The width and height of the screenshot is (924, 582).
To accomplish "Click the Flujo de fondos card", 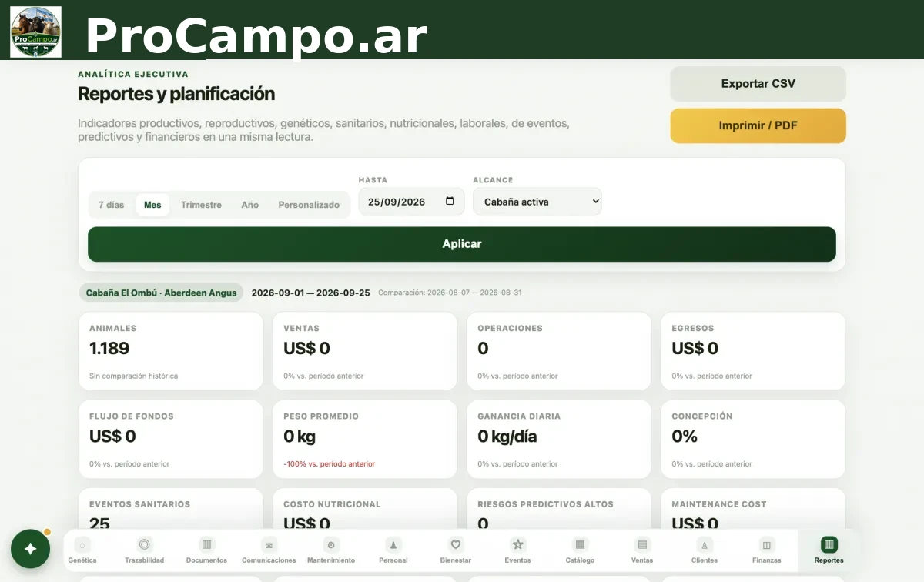I will [171, 439].
